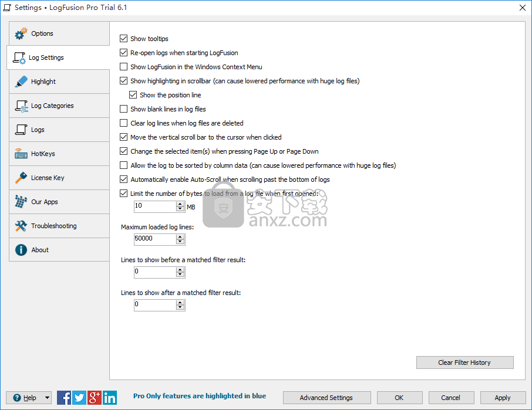Click the HotKeys keyboard icon
The image size is (532, 410).
21,154
